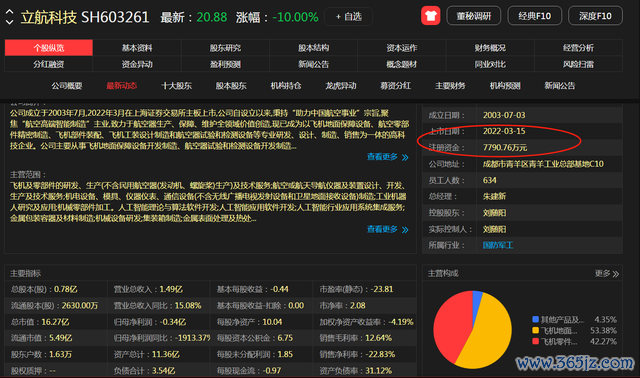Jump to 机构预测 section

[505, 86]
